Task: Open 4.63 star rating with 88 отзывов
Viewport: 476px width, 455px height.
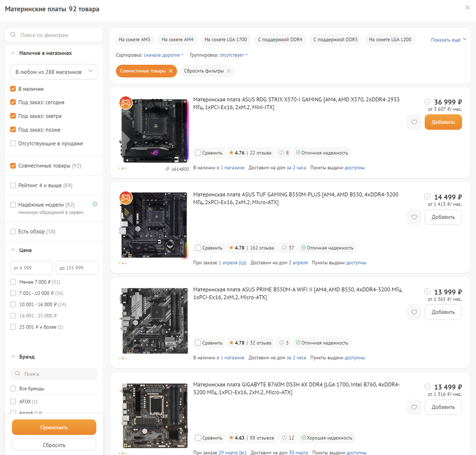Action: click(x=251, y=438)
